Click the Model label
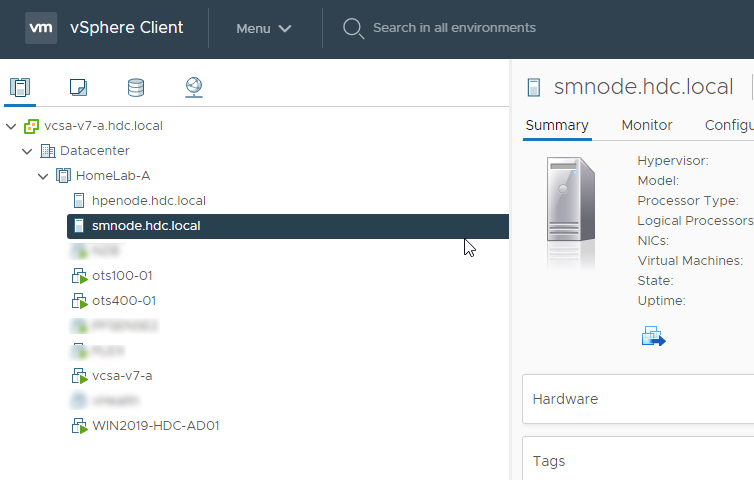 (658, 181)
